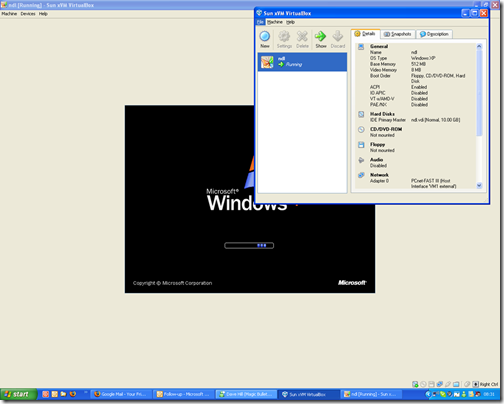Open the Machine menu in VirtualBox manager
Screen dimensions: 504x404
click(x=275, y=22)
